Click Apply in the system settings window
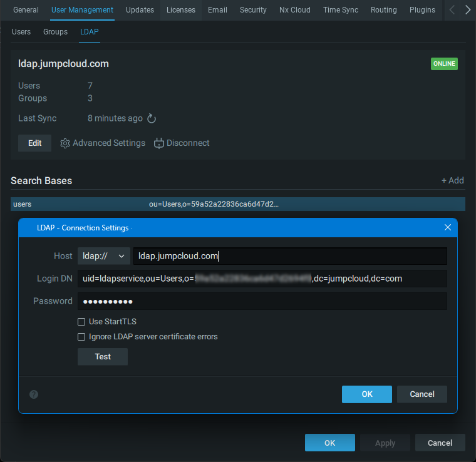This screenshot has width=476, height=462. pyautogui.click(x=385, y=443)
